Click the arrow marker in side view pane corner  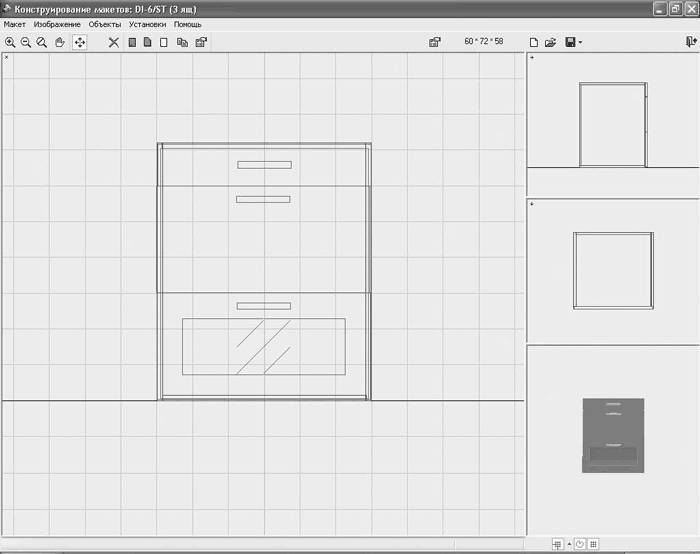pyautogui.click(x=532, y=58)
